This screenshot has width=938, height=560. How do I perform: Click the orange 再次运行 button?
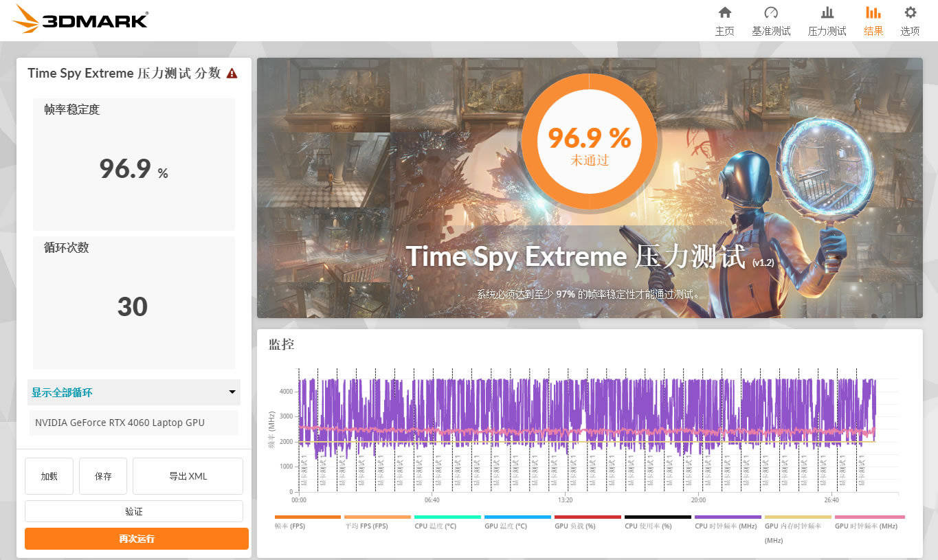tap(137, 539)
